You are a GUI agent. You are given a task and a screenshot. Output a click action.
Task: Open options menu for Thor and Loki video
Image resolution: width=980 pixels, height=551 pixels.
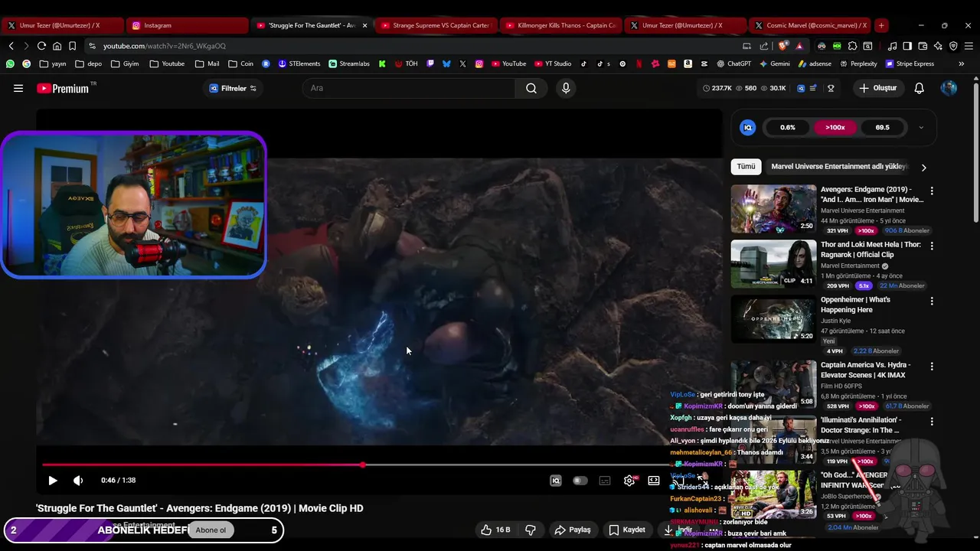(932, 246)
